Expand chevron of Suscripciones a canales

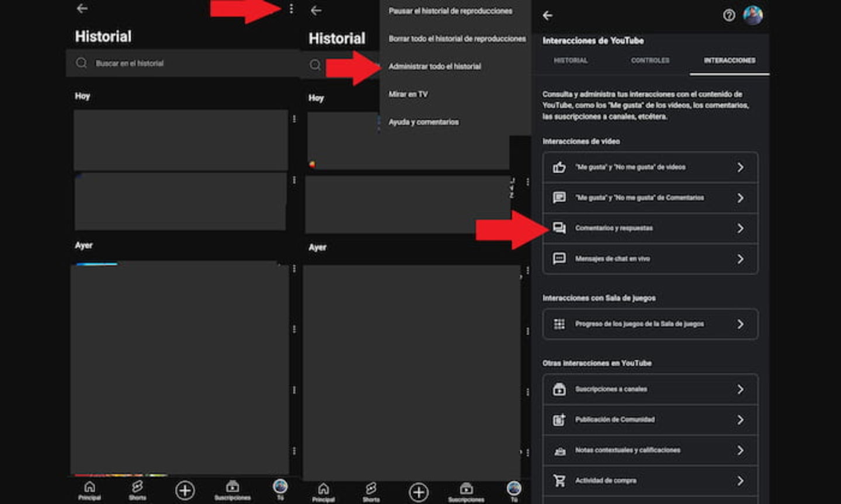740,389
